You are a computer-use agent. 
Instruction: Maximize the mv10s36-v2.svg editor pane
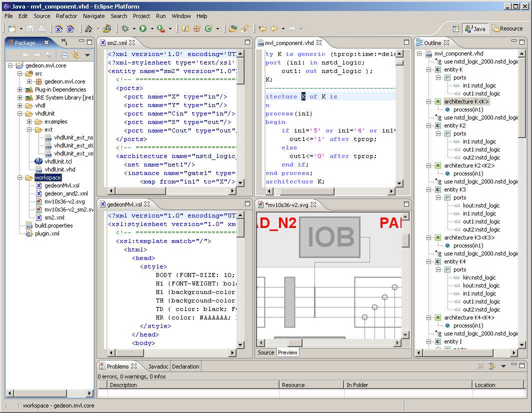(406, 204)
